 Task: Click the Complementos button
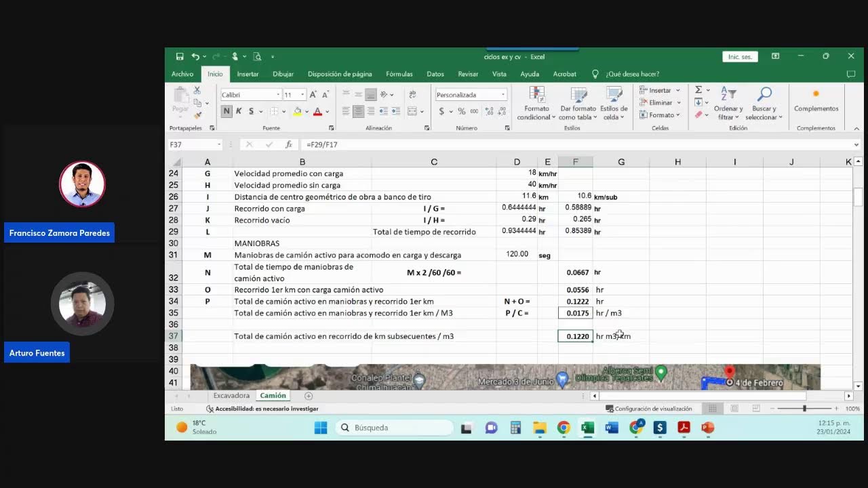click(x=816, y=102)
